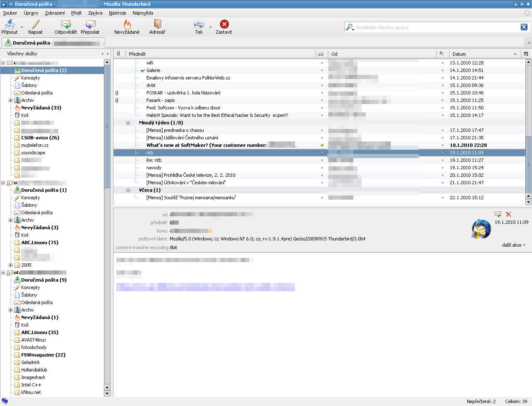This screenshot has width=532, height=406.
Task: Toggle read status of SoftMaker message
Action: 322,145
